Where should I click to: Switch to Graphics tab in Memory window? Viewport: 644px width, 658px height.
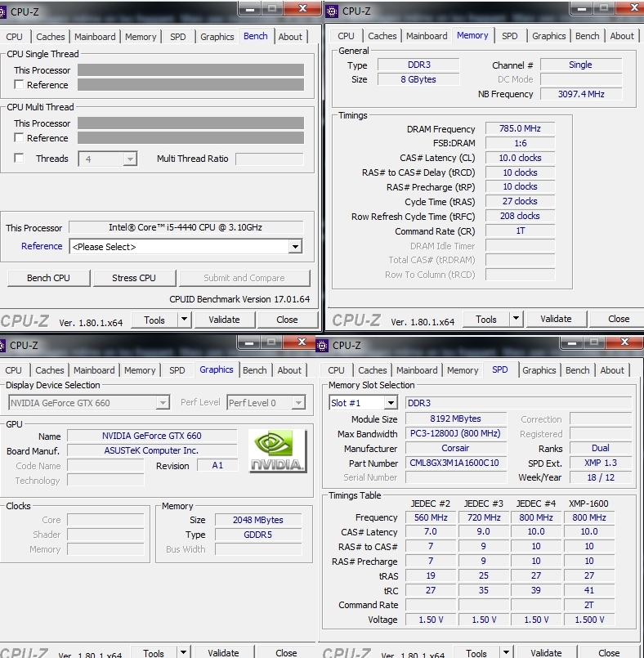point(548,36)
